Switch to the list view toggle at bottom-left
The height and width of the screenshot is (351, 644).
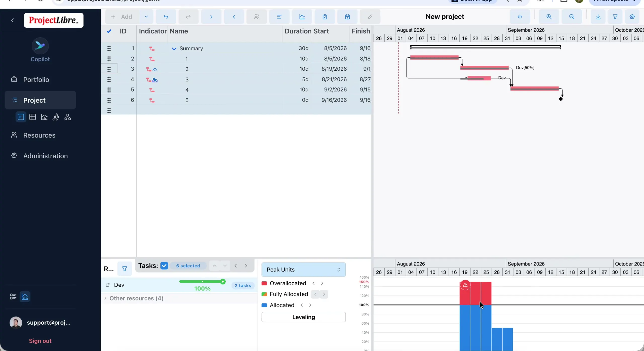[x=13, y=297]
